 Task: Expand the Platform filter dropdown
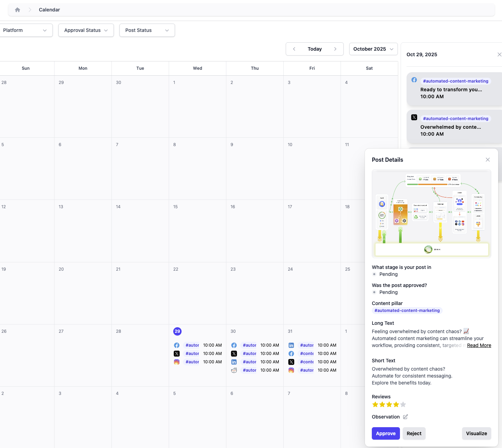25,30
